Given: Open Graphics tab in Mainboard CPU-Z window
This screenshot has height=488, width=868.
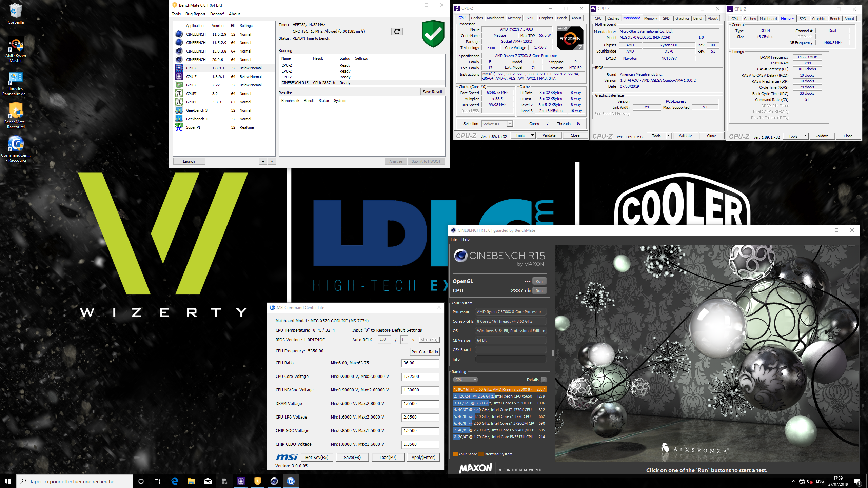Looking at the screenshot, I should tap(682, 18).
